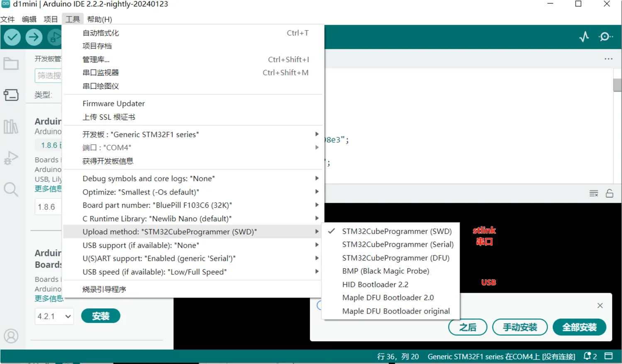The width and height of the screenshot is (622, 364).
Task: Pick HID Bootloader 2.2 upload method
Action: (x=375, y=284)
